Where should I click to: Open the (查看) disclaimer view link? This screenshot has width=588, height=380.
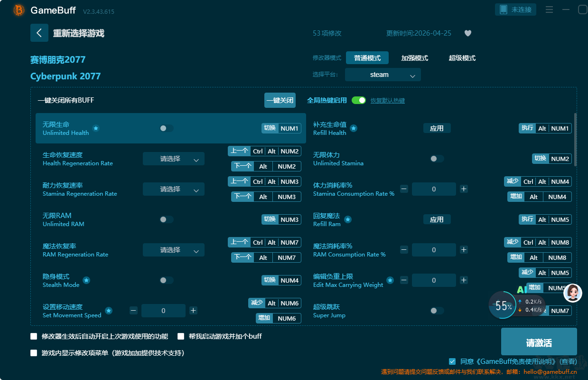(568, 361)
